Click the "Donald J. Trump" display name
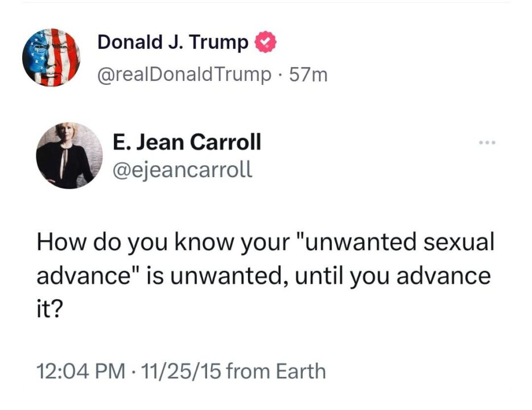This screenshot has width=532, height=410. pyautogui.click(x=173, y=42)
